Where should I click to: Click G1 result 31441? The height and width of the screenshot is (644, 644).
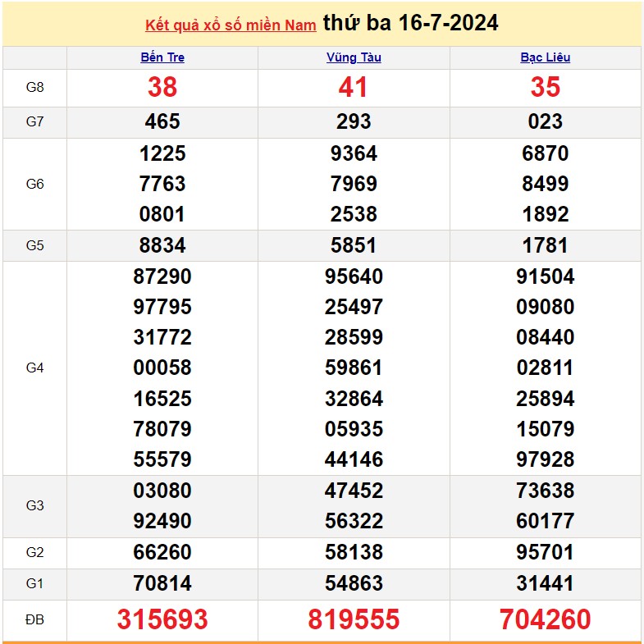coord(545,583)
